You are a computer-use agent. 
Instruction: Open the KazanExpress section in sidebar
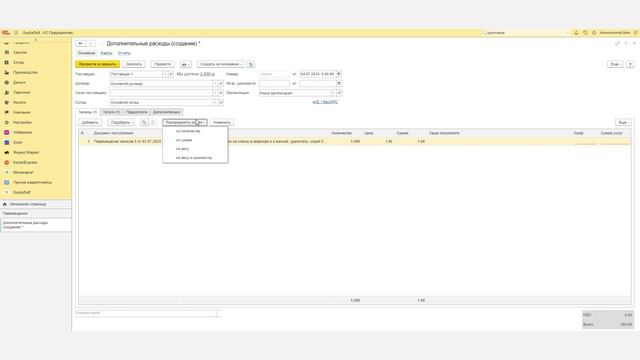click(x=24, y=162)
